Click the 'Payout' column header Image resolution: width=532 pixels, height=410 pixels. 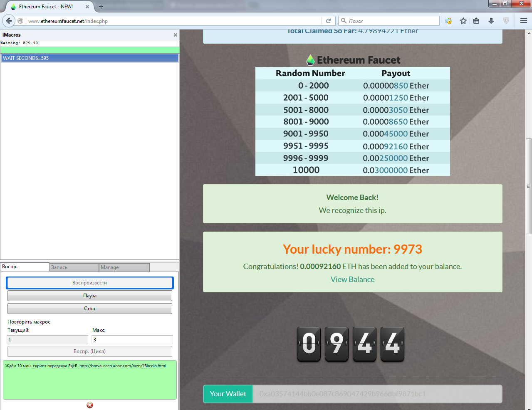396,73
